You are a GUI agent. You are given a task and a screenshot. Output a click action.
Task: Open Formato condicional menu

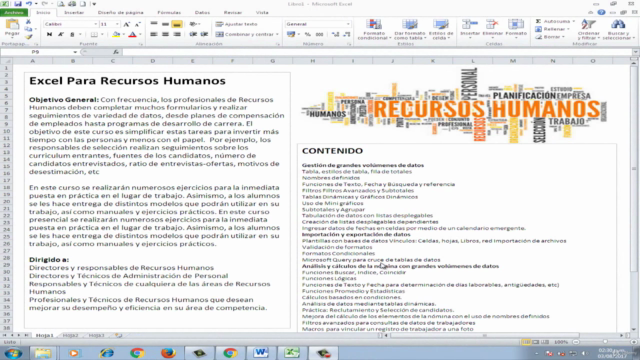(x=374, y=29)
